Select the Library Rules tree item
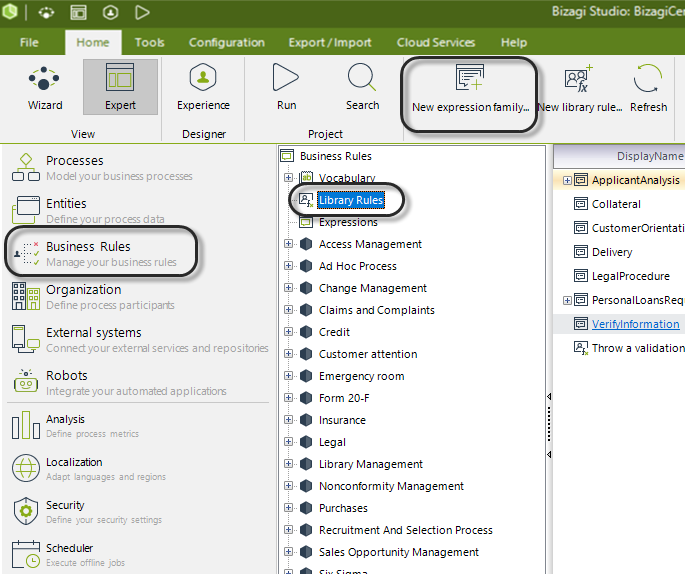Image resolution: width=685 pixels, height=574 pixels. tap(351, 200)
